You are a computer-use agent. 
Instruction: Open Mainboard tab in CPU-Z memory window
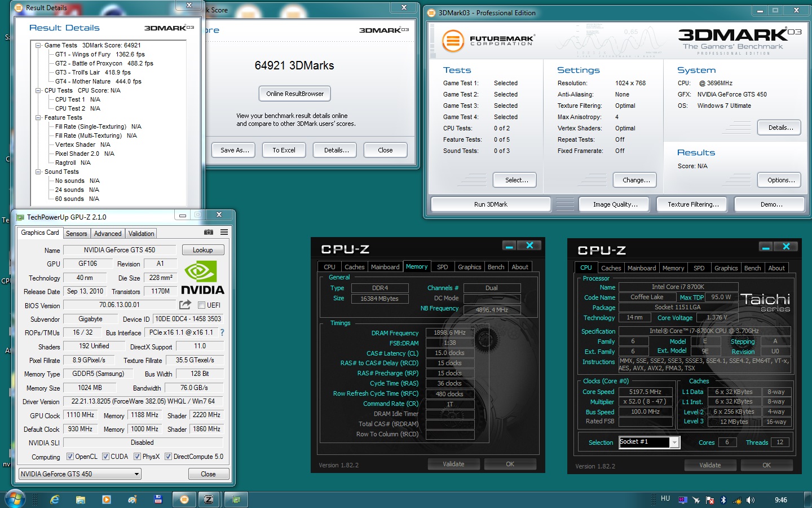coord(385,267)
